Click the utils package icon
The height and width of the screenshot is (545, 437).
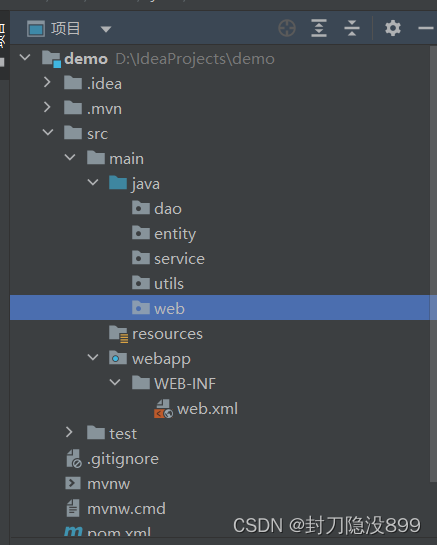point(141,283)
